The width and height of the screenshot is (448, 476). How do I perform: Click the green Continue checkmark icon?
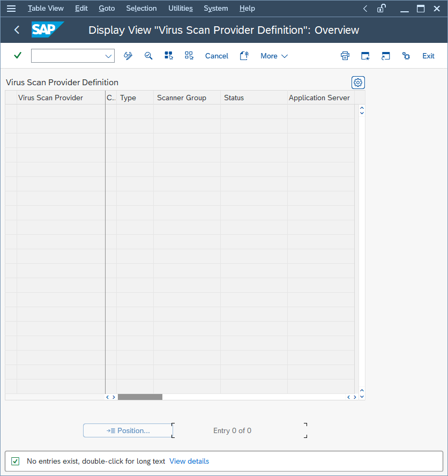tap(17, 56)
